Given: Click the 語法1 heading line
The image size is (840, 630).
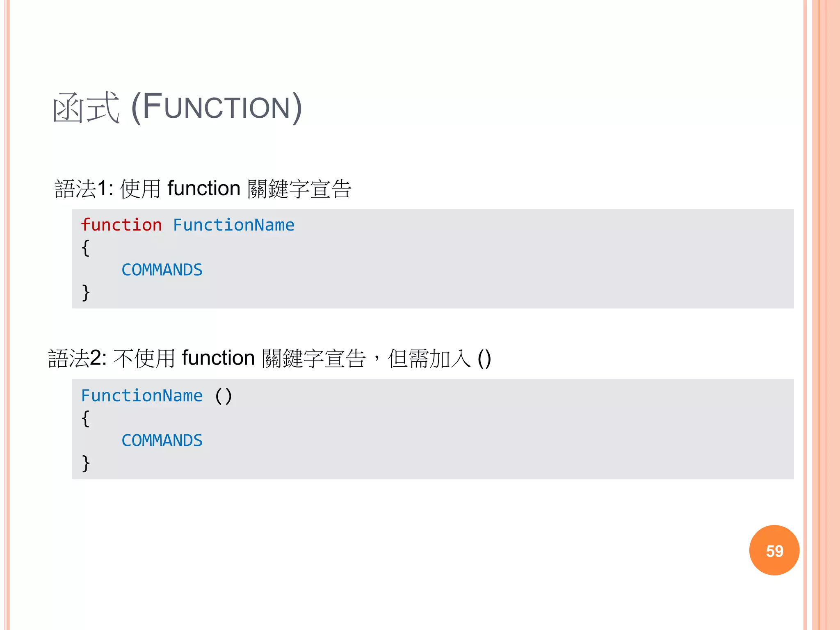Looking at the screenshot, I should point(203,189).
